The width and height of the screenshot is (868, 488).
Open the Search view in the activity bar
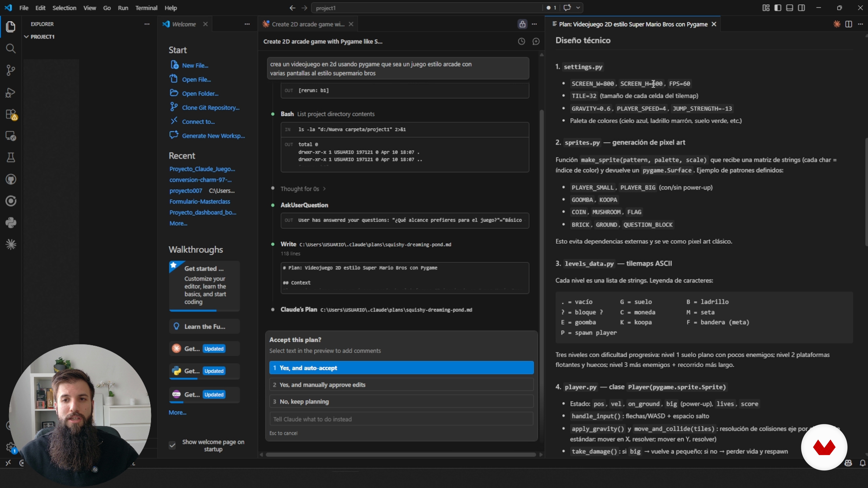[11, 49]
